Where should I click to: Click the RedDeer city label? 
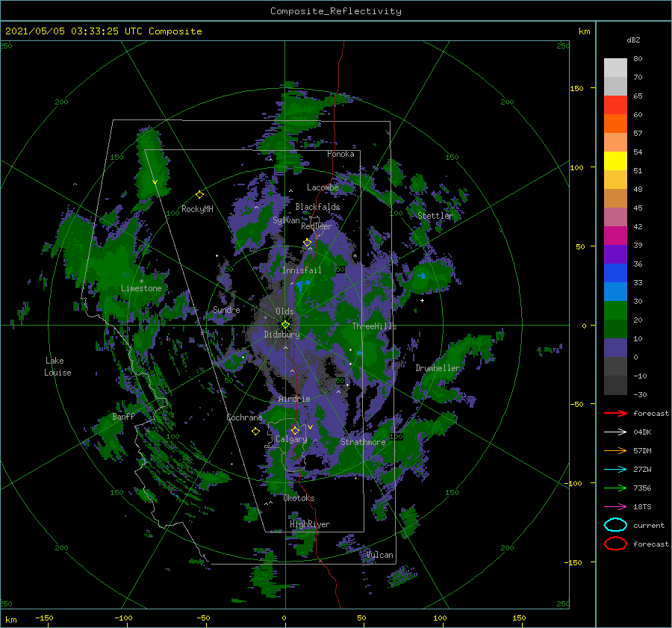[x=317, y=226]
